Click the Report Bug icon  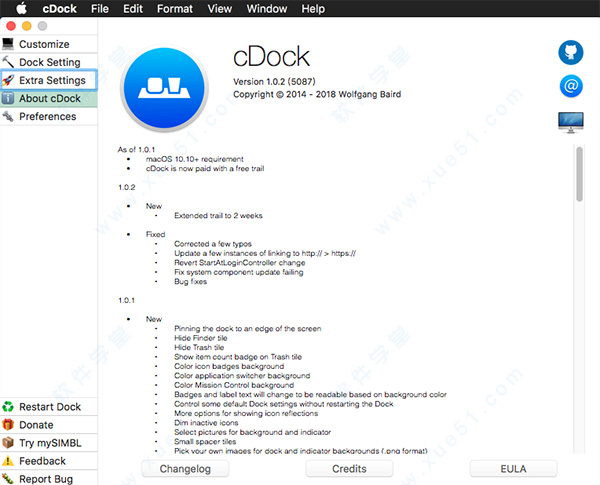(x=8, y=478)
